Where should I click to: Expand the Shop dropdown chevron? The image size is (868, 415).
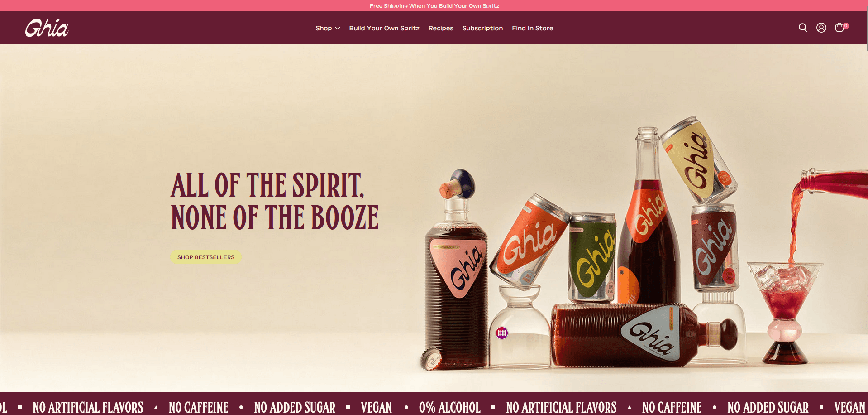338,28
